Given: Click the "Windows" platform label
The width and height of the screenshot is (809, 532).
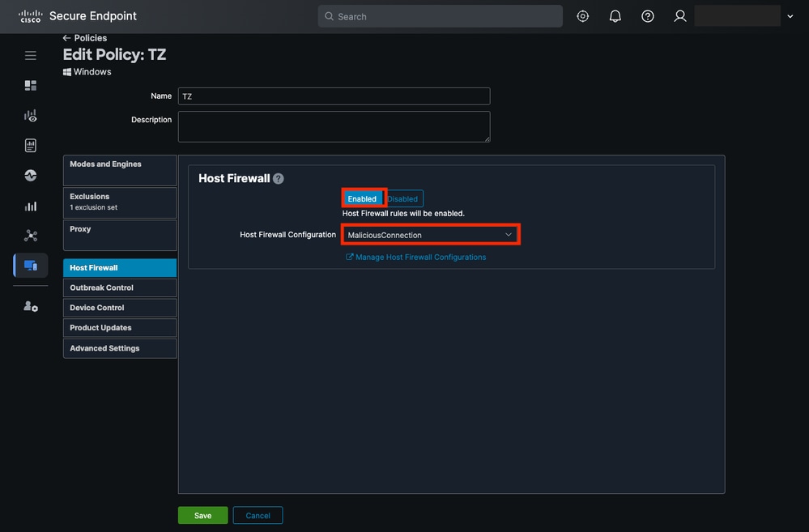Looking at the screenshot, I should [87, 72].
